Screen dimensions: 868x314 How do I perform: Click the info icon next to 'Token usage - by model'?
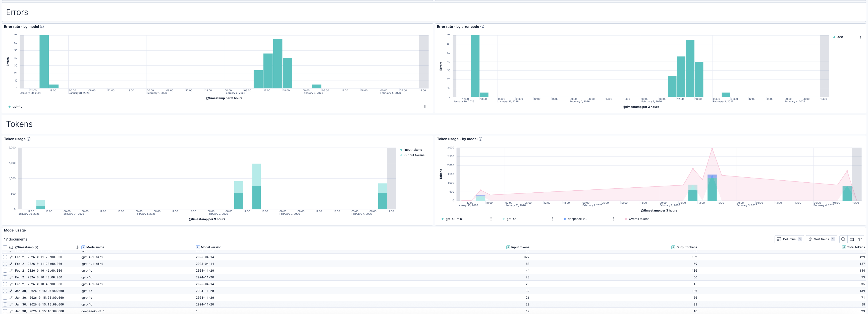pyautogui.click(x=481, y=139)
